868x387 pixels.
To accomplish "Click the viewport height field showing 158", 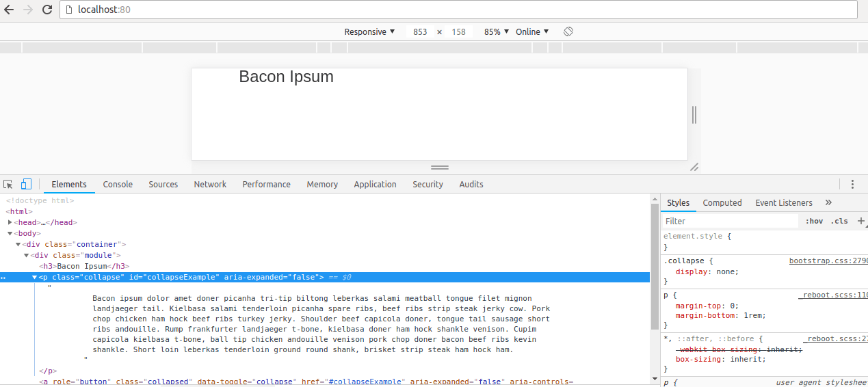I will click(x=458, y=32).
